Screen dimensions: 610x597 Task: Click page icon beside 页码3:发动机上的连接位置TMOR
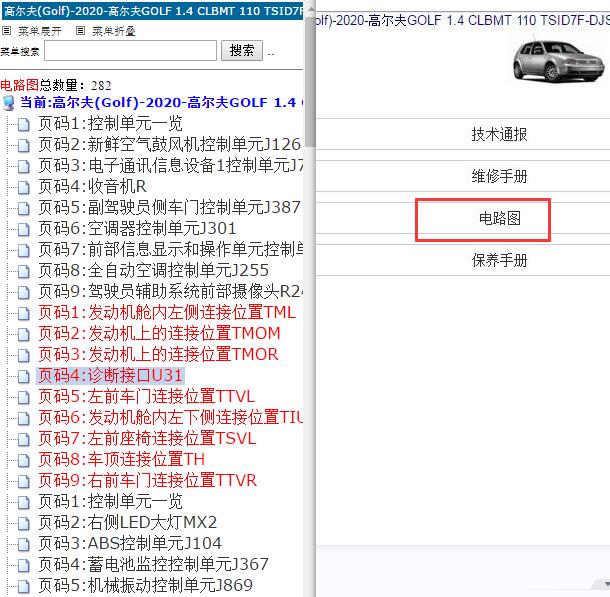24,355
